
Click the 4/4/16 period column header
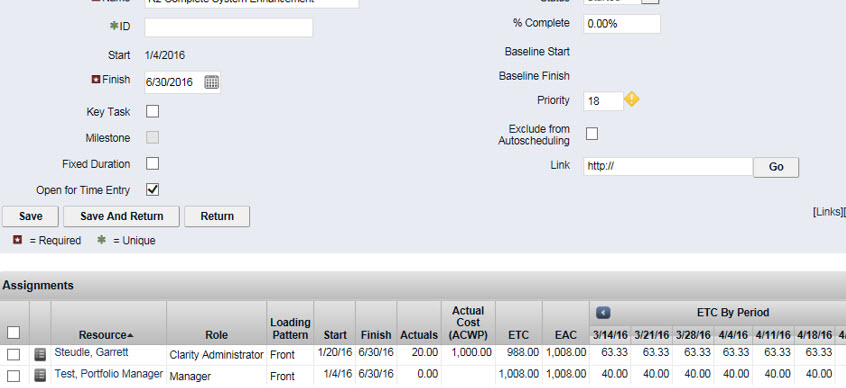[732, 335]
